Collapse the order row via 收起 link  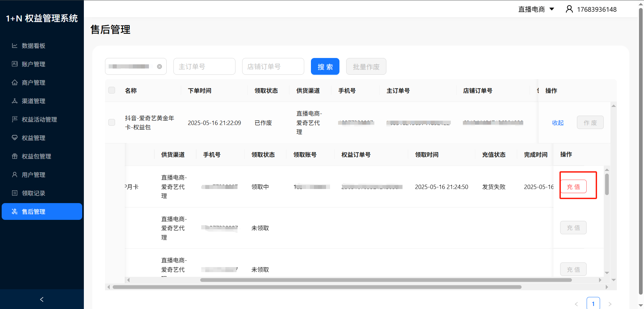pyautogui.click(x=557, y=123)
